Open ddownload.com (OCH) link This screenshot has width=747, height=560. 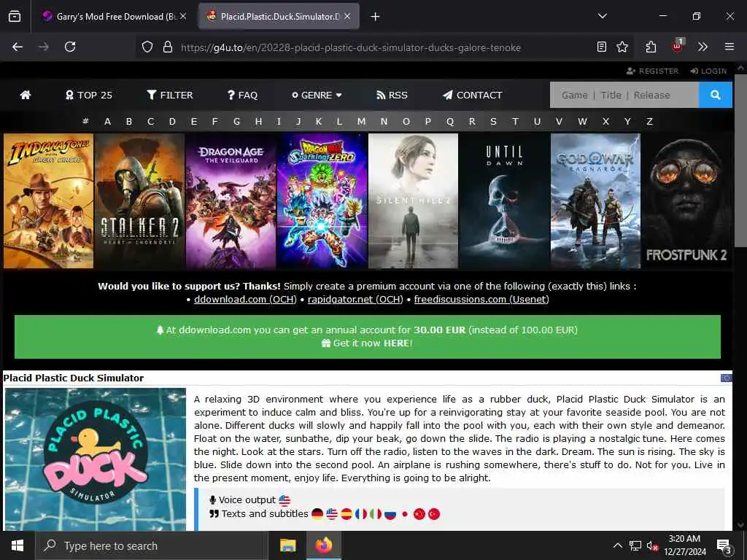click(245, 299)
